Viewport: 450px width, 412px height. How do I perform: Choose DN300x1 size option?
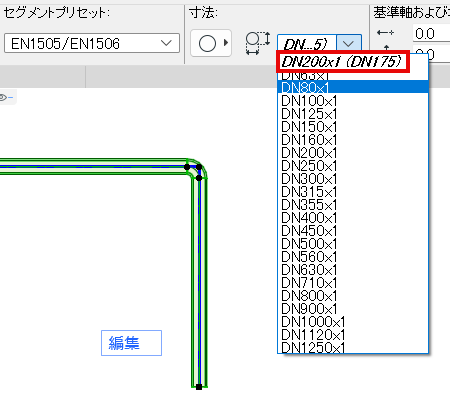[353, 178]
